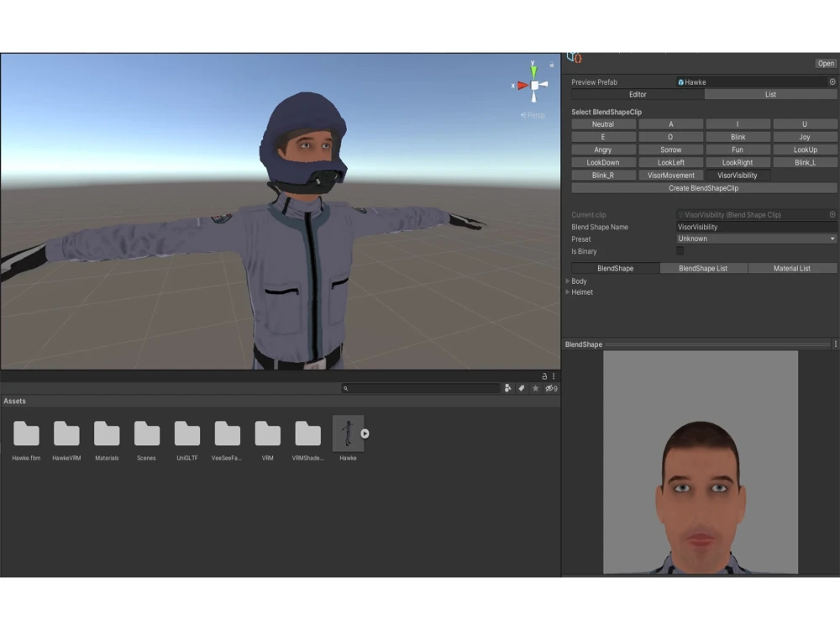The width and height of the screenshot is (840, 630).
Task: Click the BlendShape face preview image
Action: 701,462
